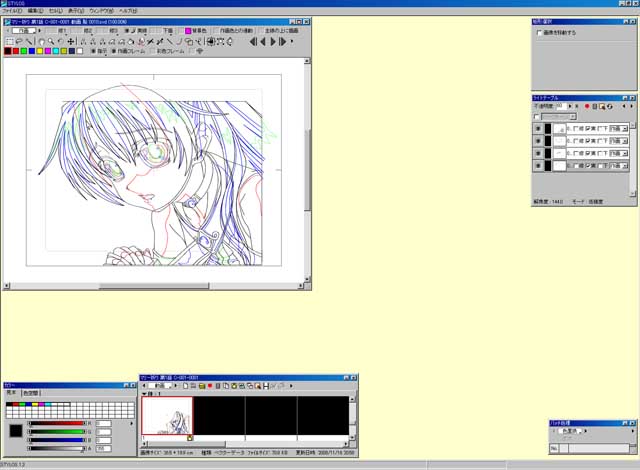Click the yellow folder icon in cel window
This screenshot has width=640, height=470.
[x=202, y=386]
